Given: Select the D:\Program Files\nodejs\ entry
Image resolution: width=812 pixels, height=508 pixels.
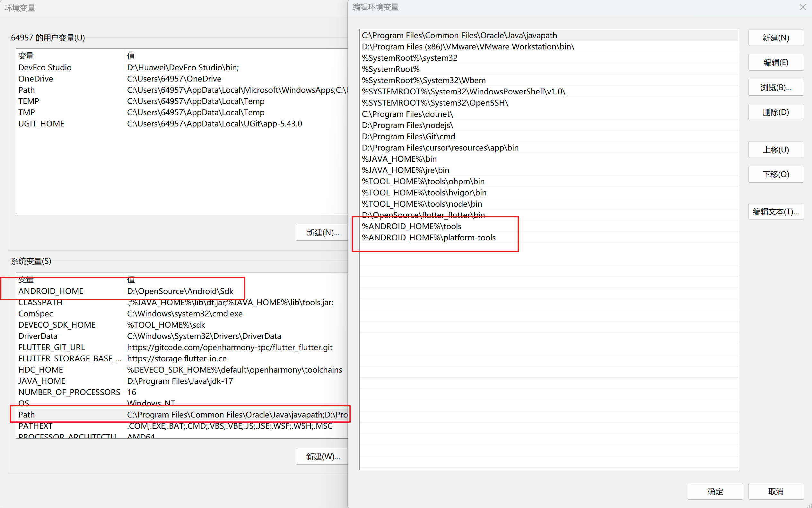Looking at the screenshot, I should click(407, 125).
